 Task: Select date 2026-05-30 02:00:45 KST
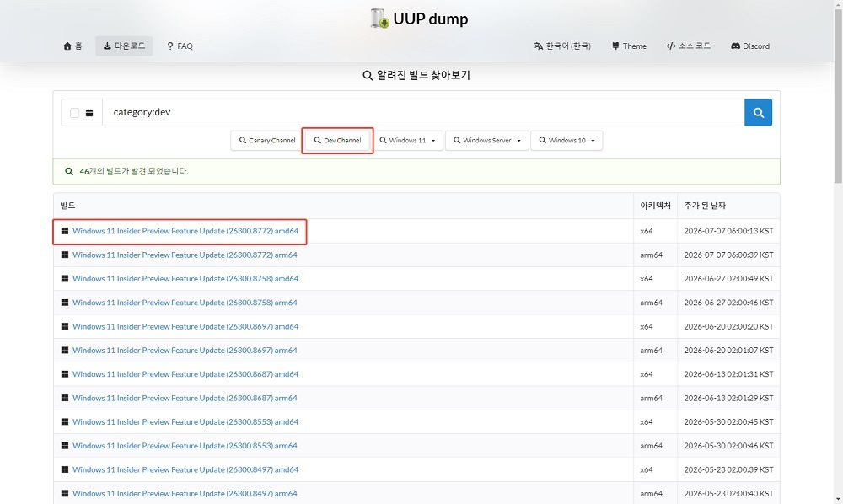(x=728, y=421)
